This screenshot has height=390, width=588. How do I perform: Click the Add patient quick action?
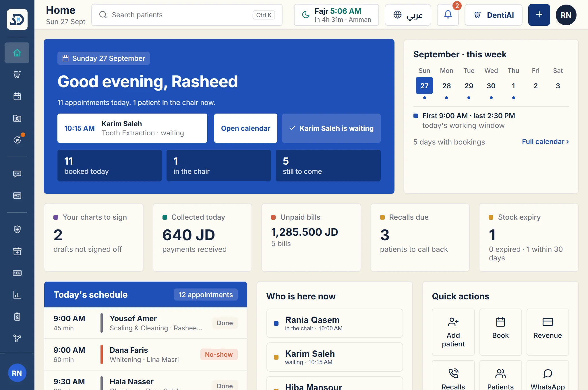[x=453, y=332]
